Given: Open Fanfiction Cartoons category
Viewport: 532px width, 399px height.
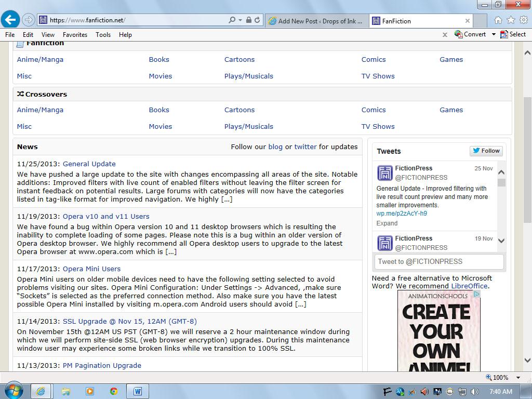Looking at the screenshot, I should (x=239, y=59).
